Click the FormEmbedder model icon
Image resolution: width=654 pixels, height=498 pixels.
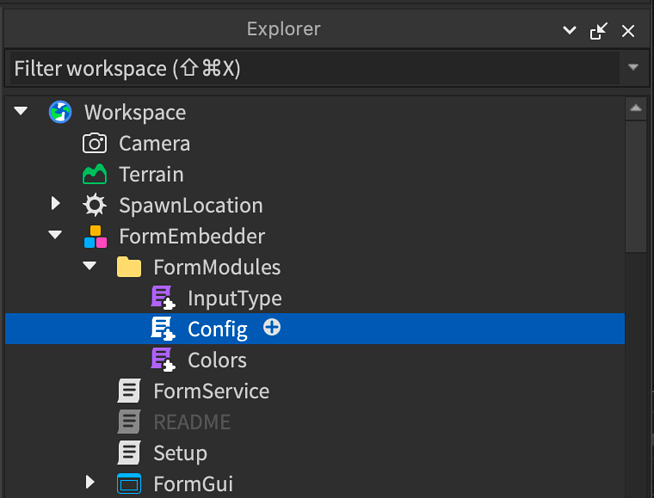(x=94, y=237)
